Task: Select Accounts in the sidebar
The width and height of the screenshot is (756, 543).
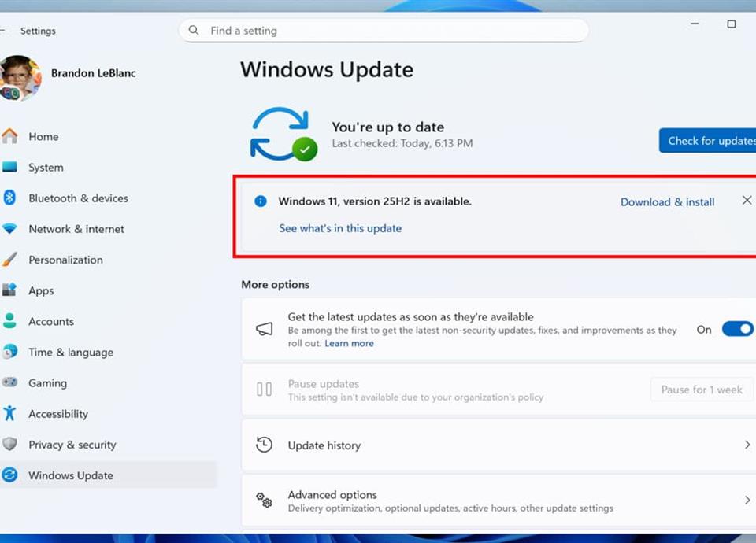Action: (51, 322)
